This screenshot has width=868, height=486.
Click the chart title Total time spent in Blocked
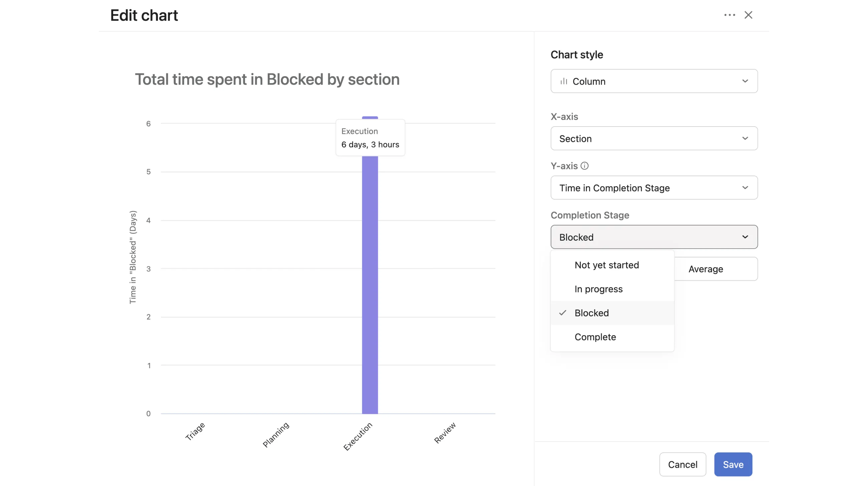coord(267,79)
